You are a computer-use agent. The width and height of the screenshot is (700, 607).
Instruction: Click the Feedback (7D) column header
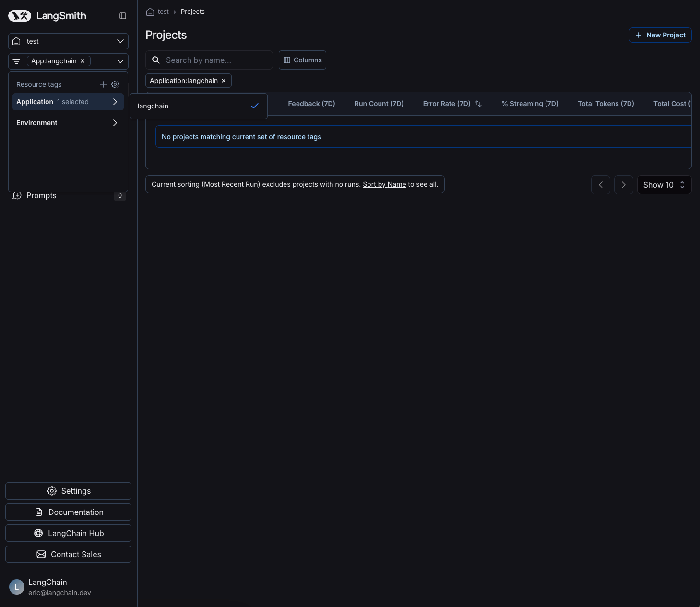tap(311, 104)
